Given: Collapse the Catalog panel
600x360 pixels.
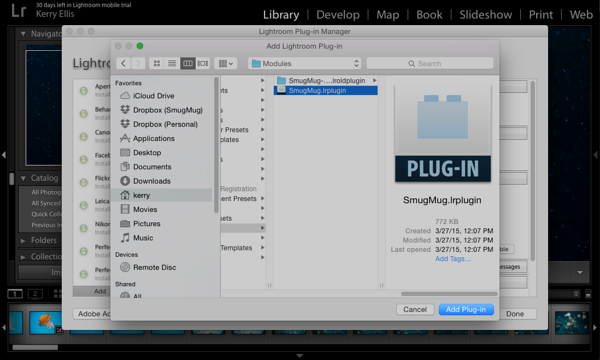Looking at the screenshot, I should click(23, 178).
